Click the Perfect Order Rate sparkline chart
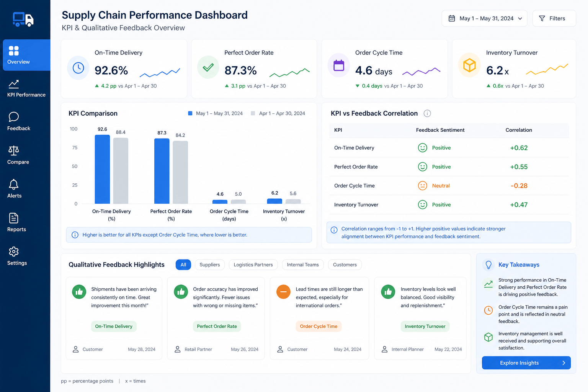This screenshot has height=392, width=588. [x=289, y=72]
